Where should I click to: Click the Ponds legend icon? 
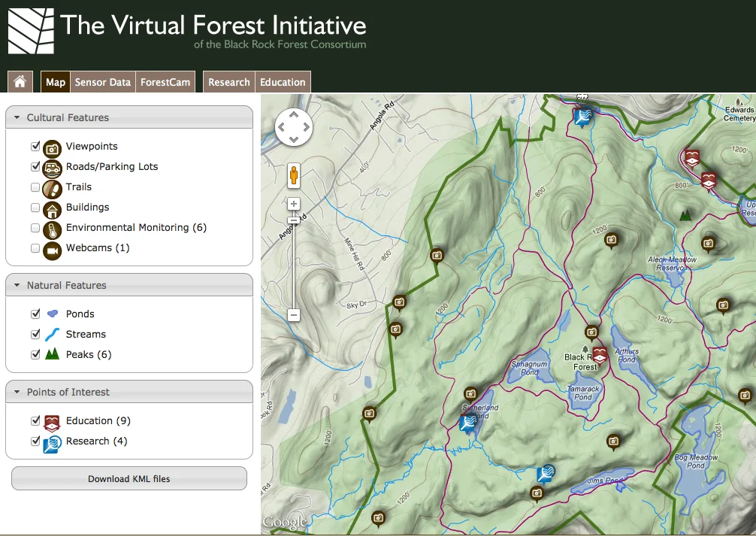(x=53, y=314)
